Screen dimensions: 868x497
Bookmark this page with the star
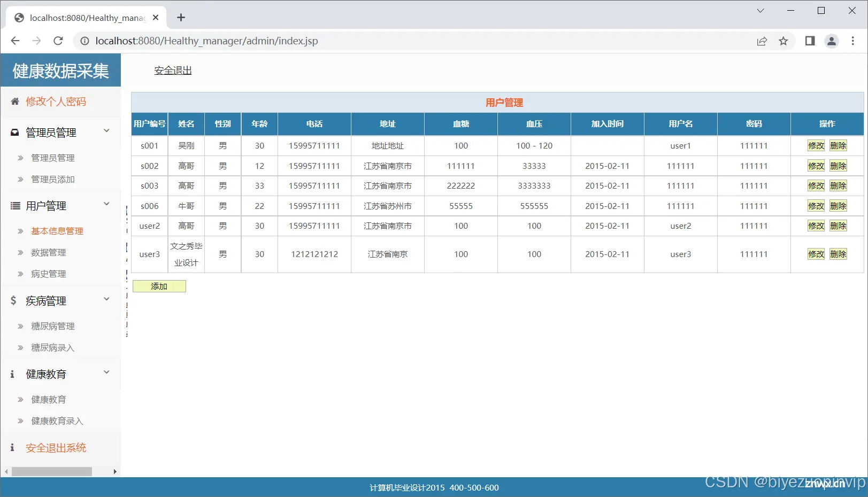point(783,41)
